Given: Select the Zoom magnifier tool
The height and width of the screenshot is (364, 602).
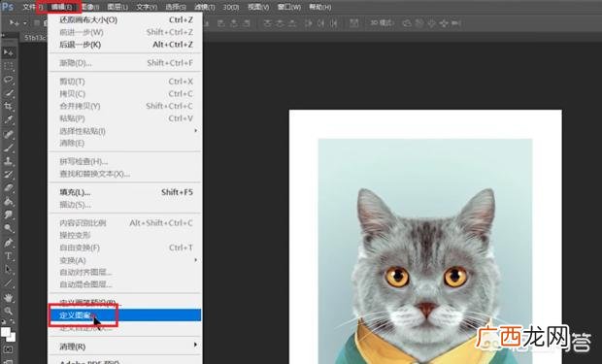Looking at the screenshot, I should [8, 311].
